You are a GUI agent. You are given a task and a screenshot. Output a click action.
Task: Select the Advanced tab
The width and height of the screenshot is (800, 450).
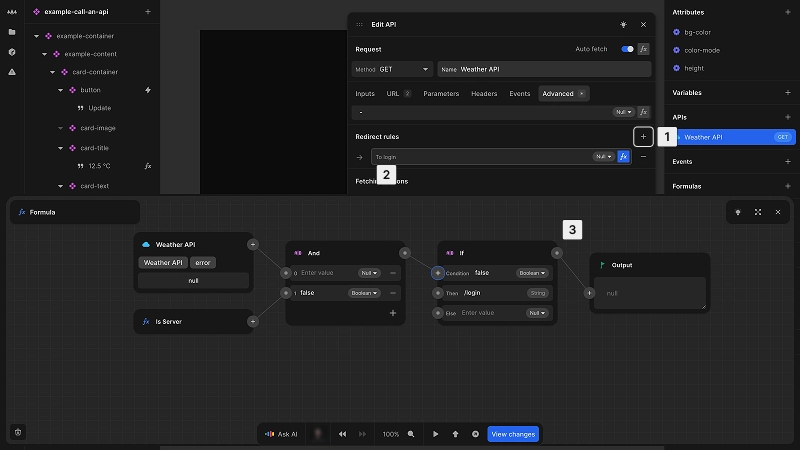(563, 94)
